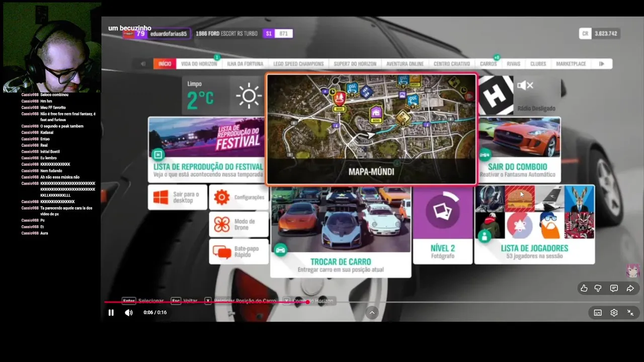Image resolution: width=644 pixels, height=362 pixels.
Task: Click the bearded man player avatar
Action: (x=549, y=225)
